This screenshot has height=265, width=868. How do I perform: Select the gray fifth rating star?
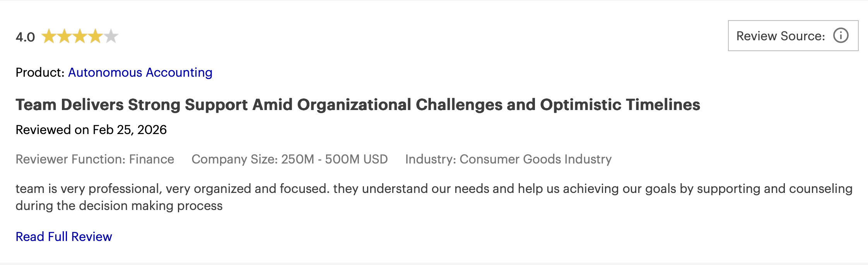[x=111, y=36]
